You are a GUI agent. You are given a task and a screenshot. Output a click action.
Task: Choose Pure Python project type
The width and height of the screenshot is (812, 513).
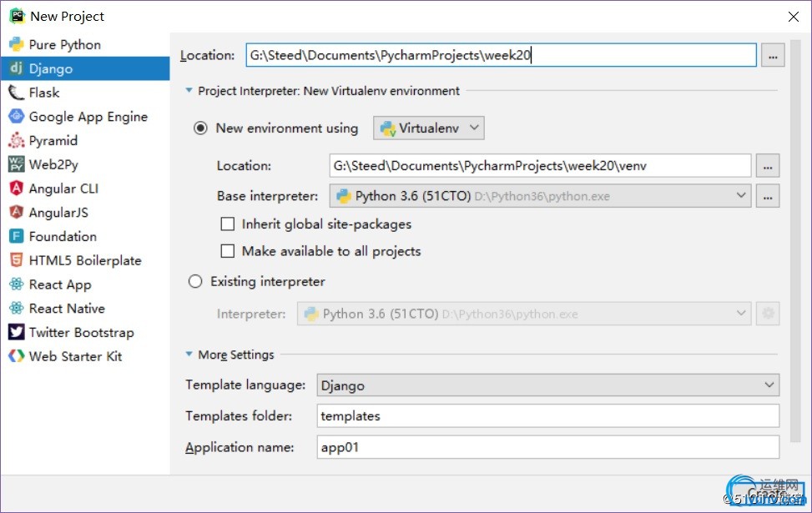coord(65,44)
